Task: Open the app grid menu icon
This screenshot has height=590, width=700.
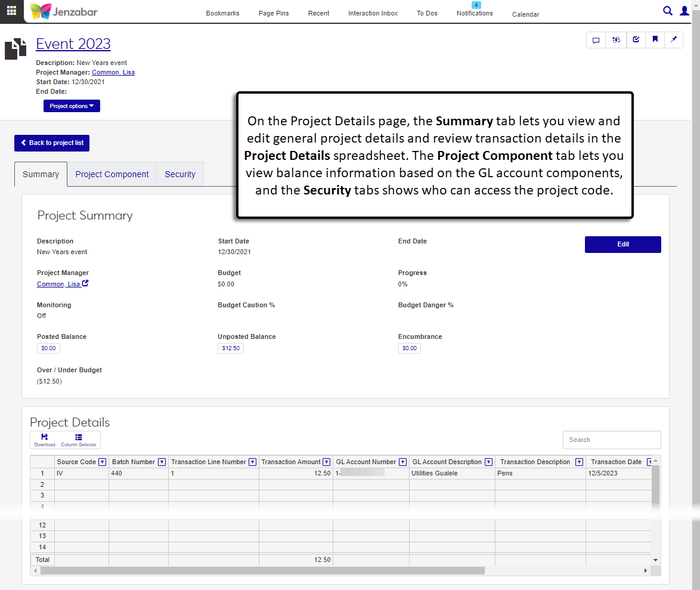Action: tap(11, 11)
